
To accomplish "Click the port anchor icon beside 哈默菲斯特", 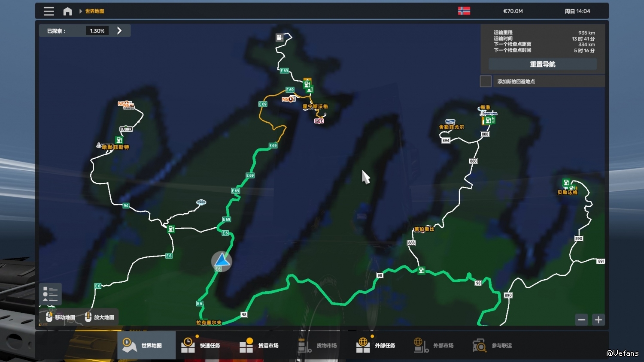I will click(x=99, y=145).
